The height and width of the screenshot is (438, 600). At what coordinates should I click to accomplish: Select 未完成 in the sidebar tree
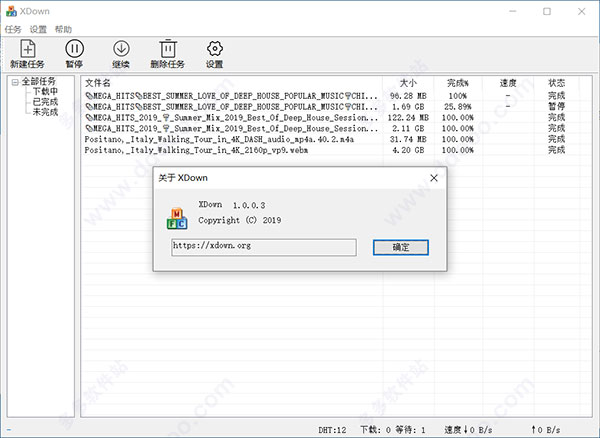click(x=45, y=112)
